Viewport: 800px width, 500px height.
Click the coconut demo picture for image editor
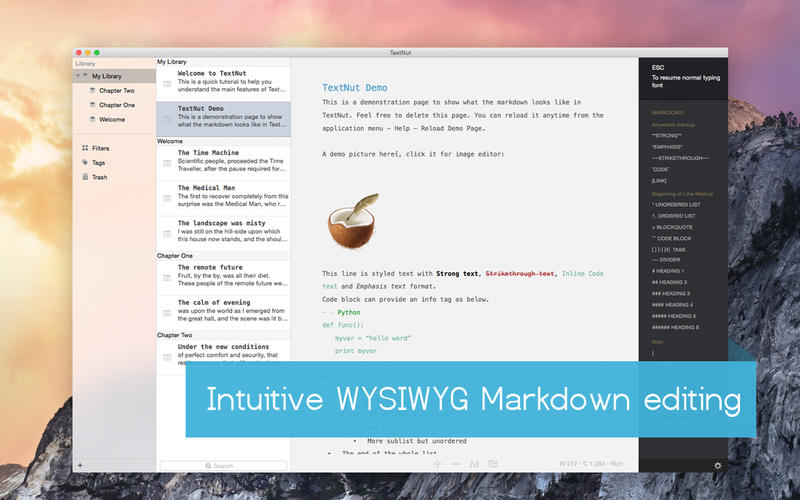(x=353, y=221)
